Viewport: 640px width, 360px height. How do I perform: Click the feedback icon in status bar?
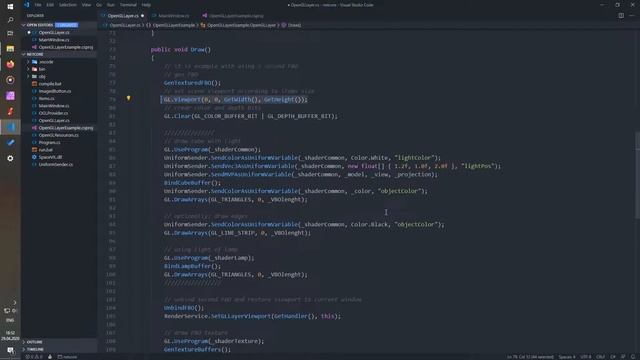coord(623,357)
